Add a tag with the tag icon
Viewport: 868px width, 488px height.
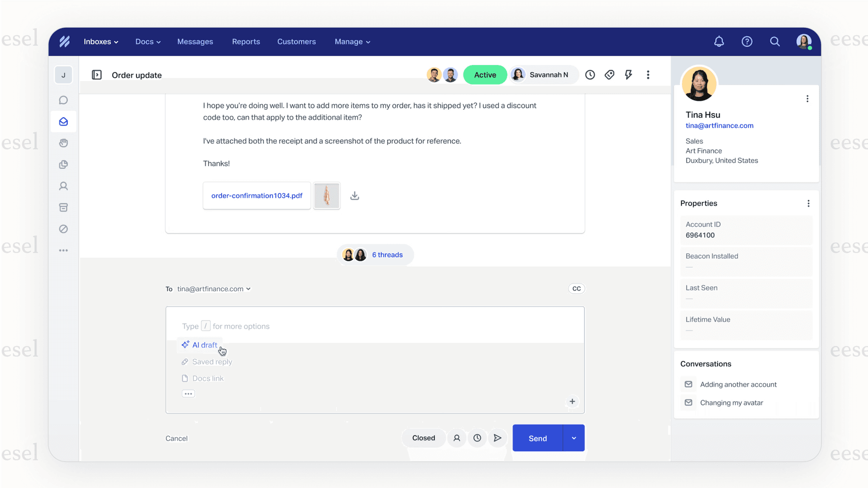pos(609,74)
